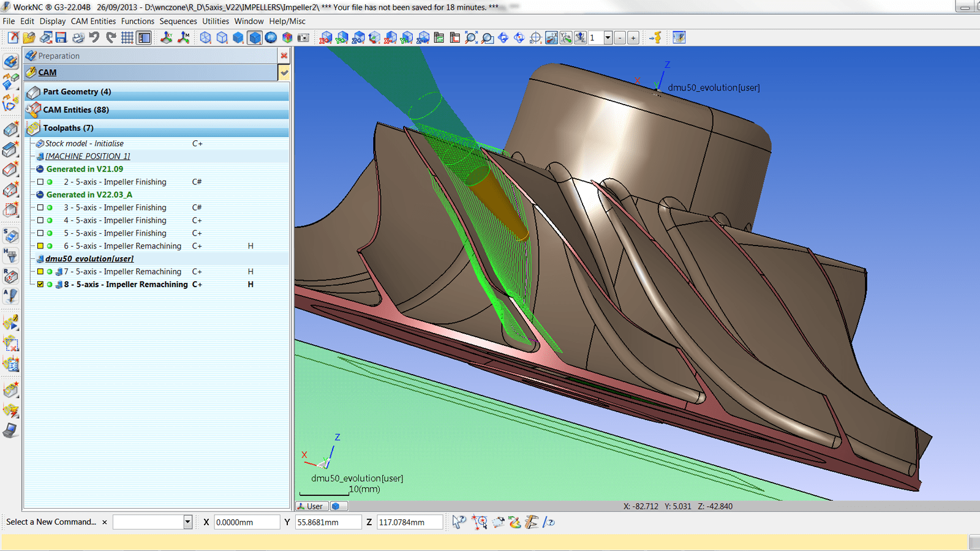The image size is (980, 551).
Task: Click the plus button in the toolbar
Action: pos(633,38)
